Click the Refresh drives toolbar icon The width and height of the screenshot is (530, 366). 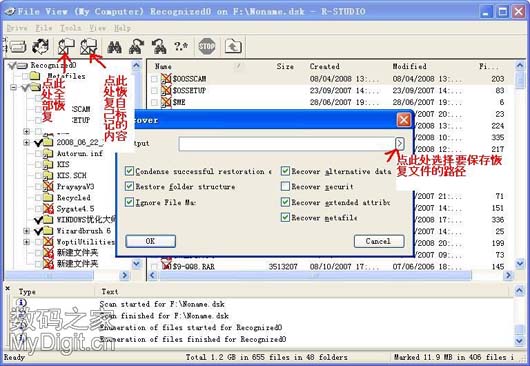click(40, 46)
